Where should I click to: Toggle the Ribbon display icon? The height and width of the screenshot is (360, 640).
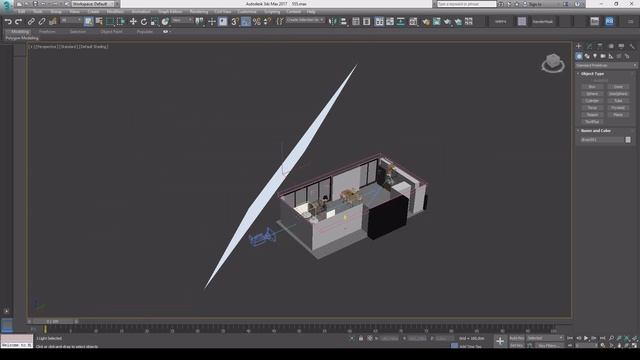(x=379, y=22)
